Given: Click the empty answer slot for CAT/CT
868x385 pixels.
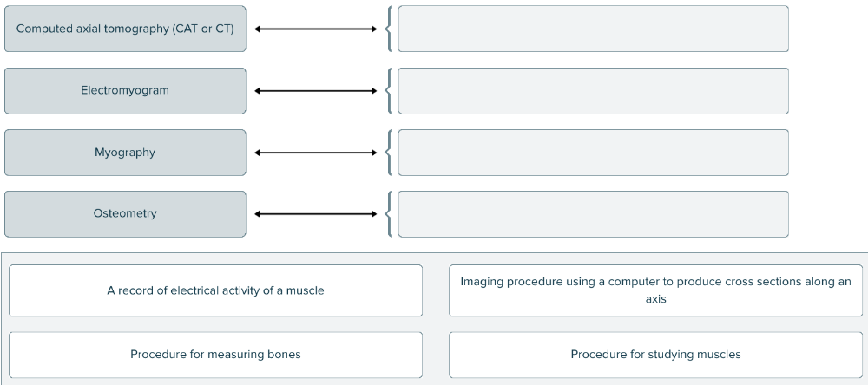Looking at the screenshot, I should (593, 29).
